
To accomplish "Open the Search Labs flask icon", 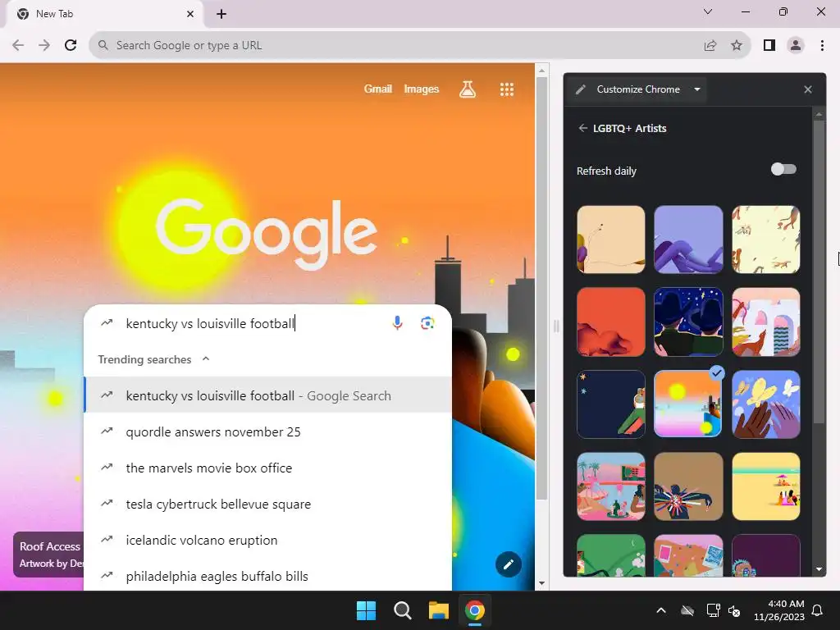I will pyautogui.click(x=467, y=89).
